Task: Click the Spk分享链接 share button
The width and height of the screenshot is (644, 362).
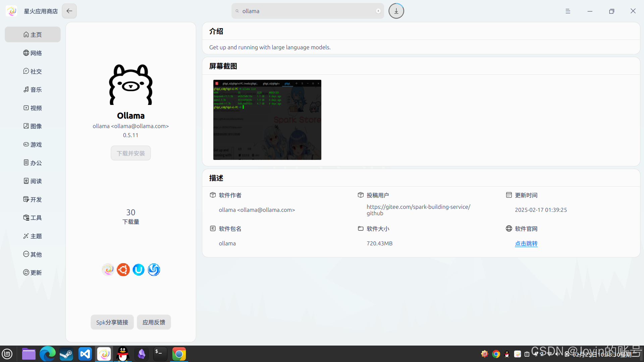Action: tap(112, 322)
